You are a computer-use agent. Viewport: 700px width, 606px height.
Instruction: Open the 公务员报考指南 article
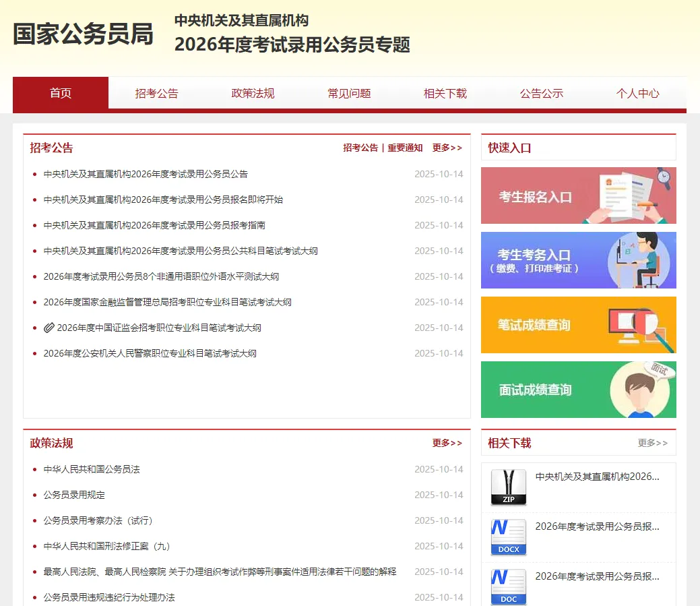click(x=154, y=225)
